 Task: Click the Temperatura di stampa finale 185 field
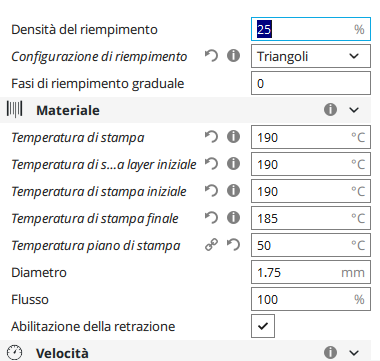click(x=311, y=218)
